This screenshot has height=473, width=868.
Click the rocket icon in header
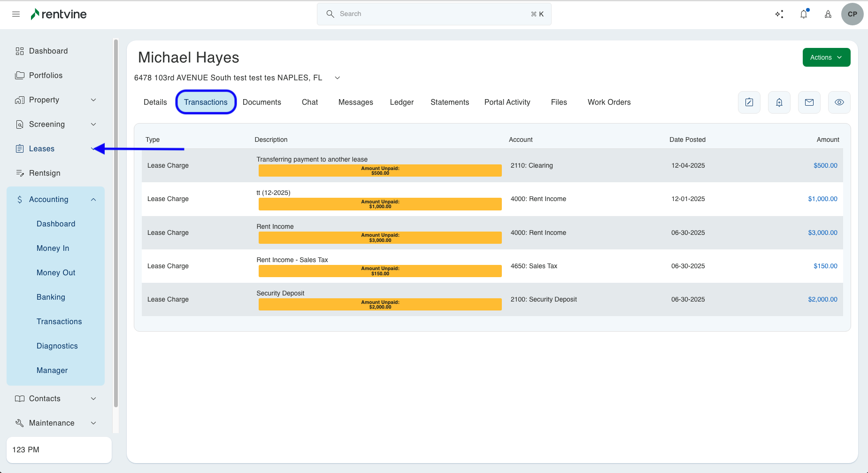[828, 14]
